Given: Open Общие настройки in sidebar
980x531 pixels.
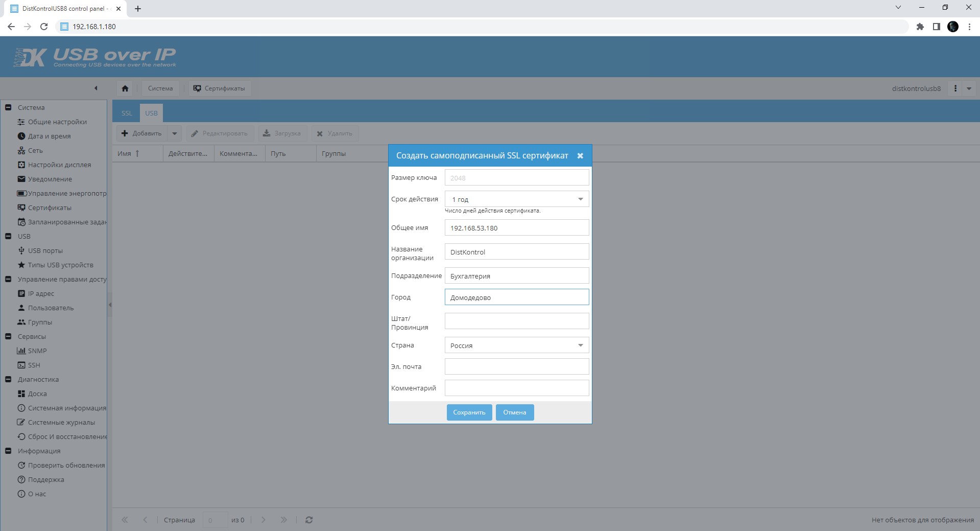Looking at the screenshot, I should tap(57, 122).
